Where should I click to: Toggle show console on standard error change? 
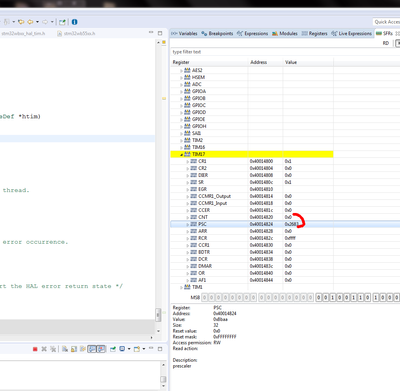coord(101,349)
